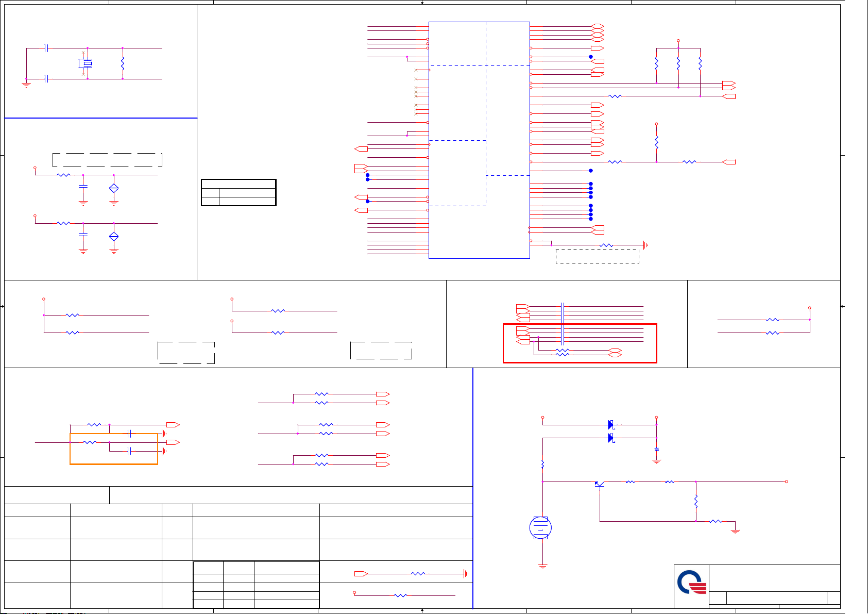The width and height of the screenshot is (868, 614).
Task: Select the lower Schottky diode symbol
Action: pos(611,438)
